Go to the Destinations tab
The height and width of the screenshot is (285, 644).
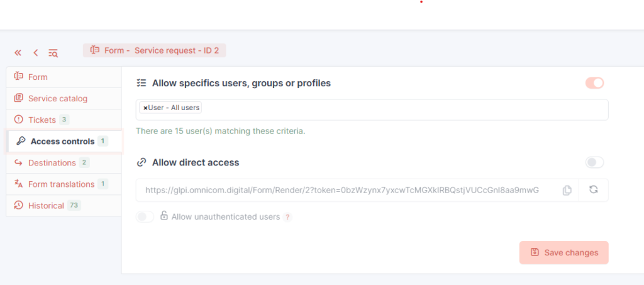pyautogui.click(x=52, y=163)
